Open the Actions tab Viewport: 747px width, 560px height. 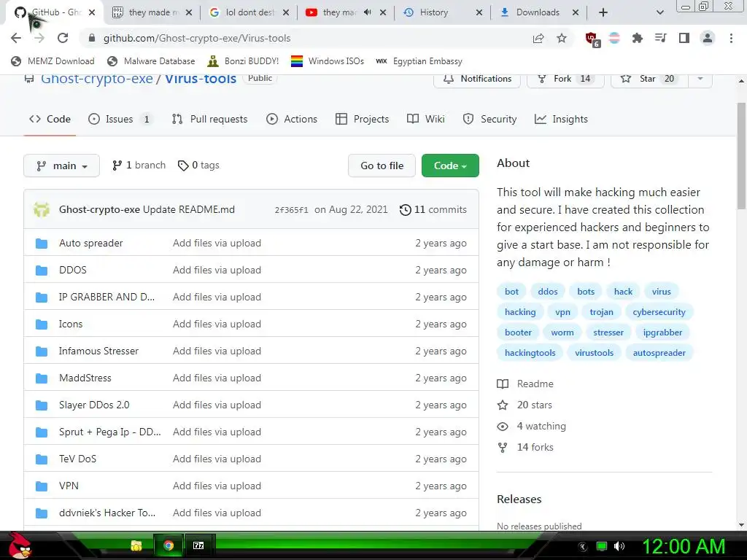point(292,119)
